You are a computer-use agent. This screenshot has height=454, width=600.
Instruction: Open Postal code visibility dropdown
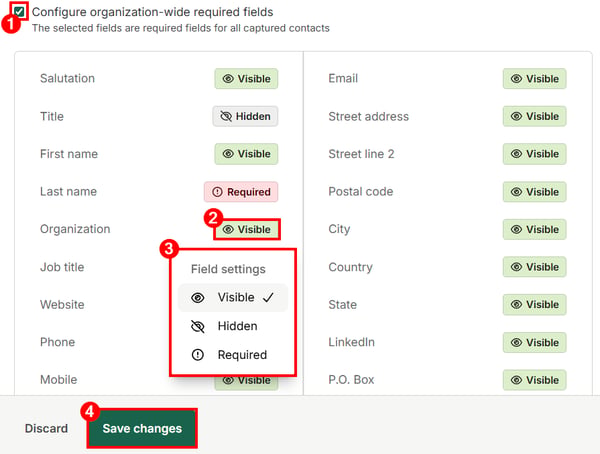click(x=535, y=192)
